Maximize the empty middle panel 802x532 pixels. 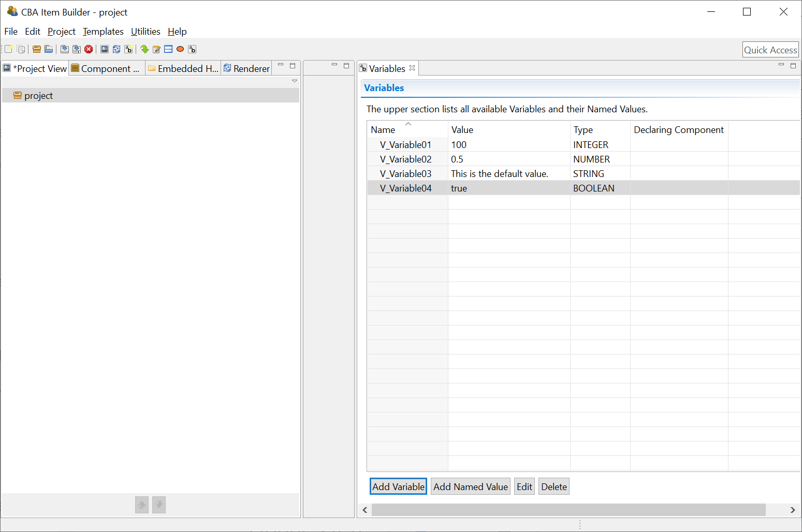pyautogui.click(x=346, y=66)
